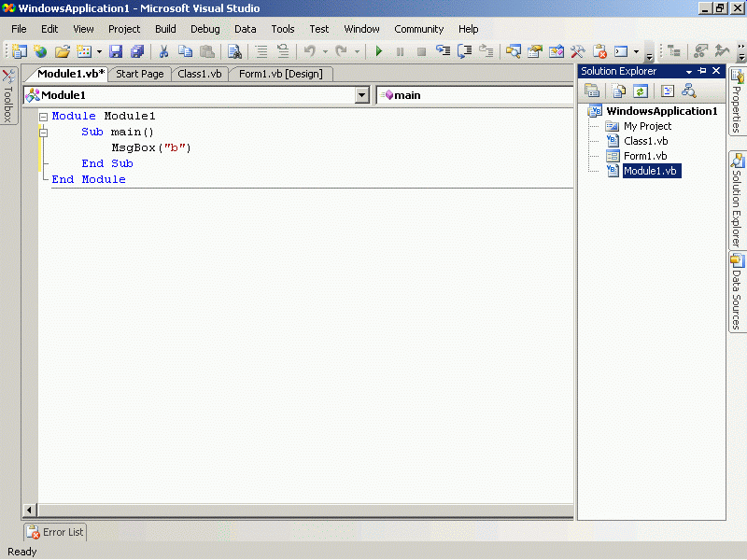Viewport: 747px width, 560px height.
Task: Select Class1.vb in Solution Explorer
Action: coord(645,141)
